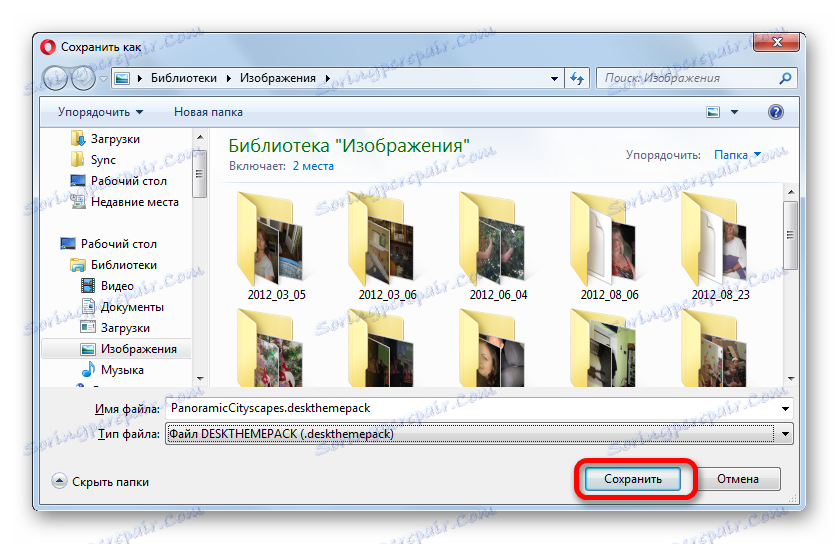
Task: Open the Имя файла dropdown arrow
Action: point(785,409)
